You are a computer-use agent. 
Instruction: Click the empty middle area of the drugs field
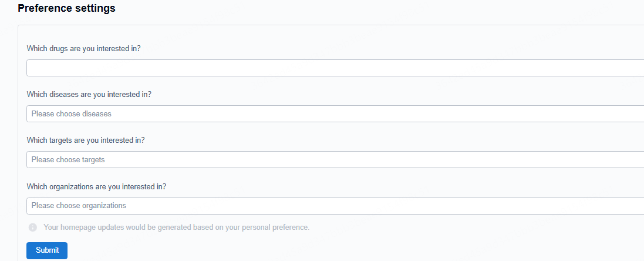click(335, 68)
